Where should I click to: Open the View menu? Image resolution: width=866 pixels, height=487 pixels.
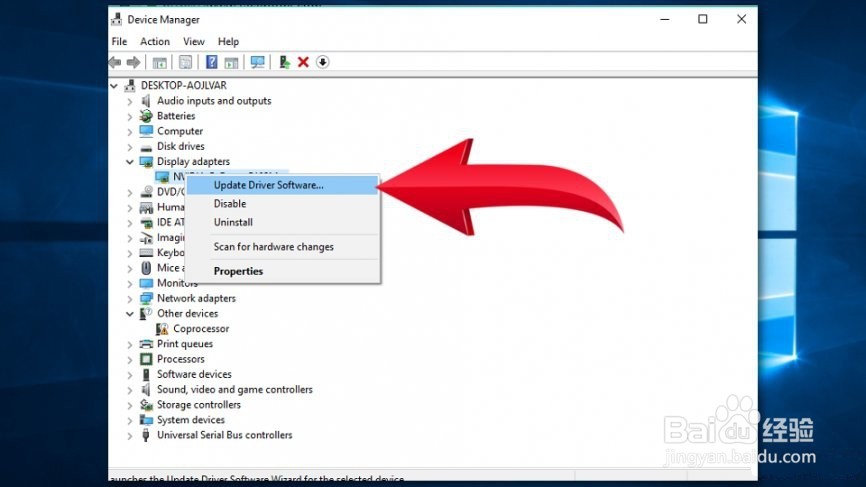click(x=193, y=41)
